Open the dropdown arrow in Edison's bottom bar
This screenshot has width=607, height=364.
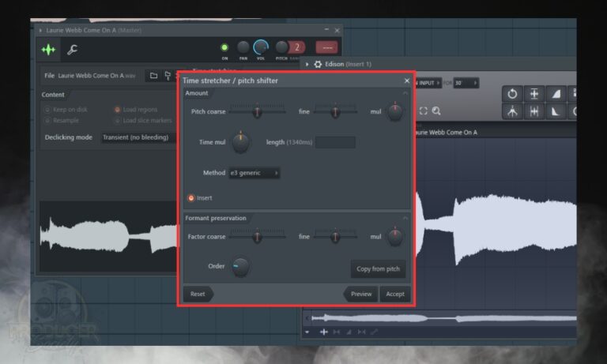pyautogui.click(x=307, y=332)
